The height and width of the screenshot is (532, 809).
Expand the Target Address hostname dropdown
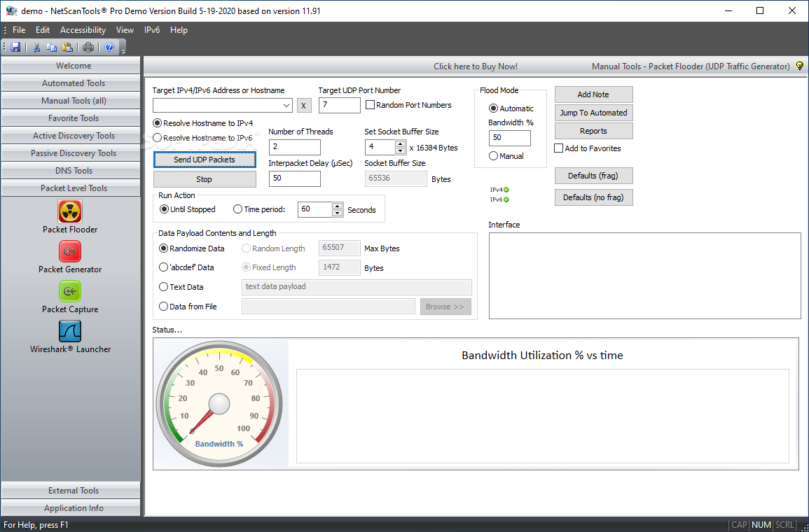287,106
